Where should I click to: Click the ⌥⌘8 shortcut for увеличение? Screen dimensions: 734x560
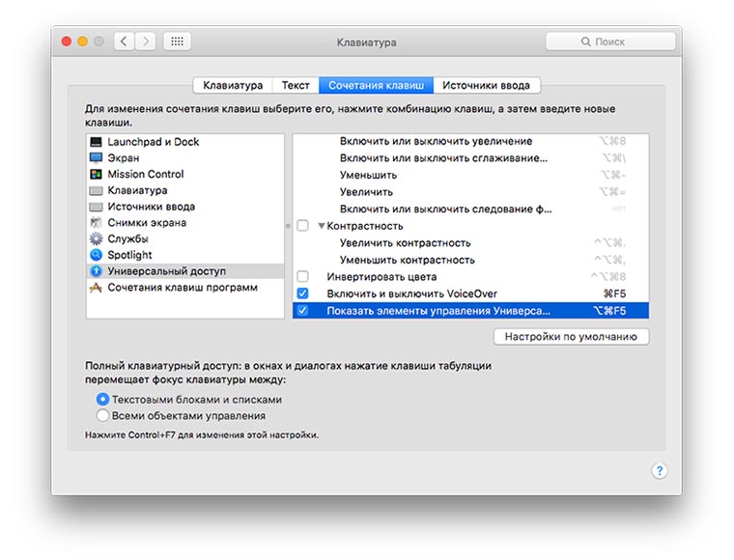coord(612,141)
